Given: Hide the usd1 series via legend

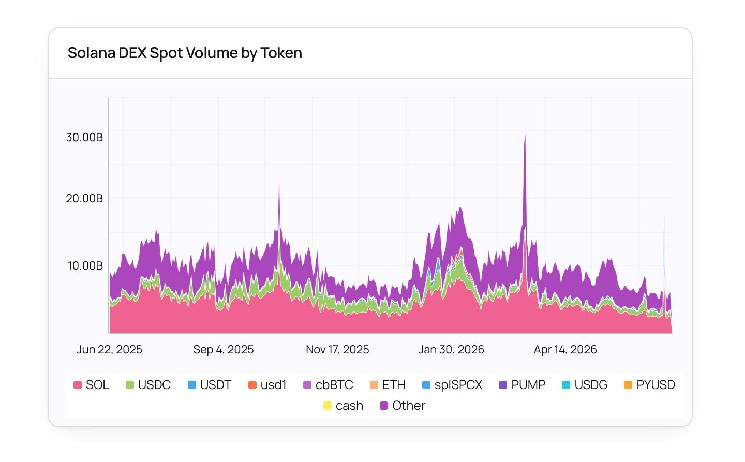Looking at the screenshot, I should coord(267,385).
